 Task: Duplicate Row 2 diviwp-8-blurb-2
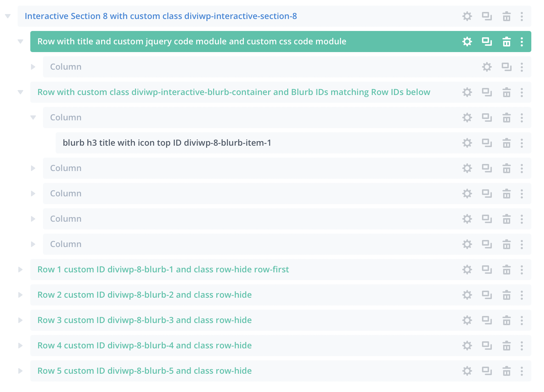pyautogui.click(x=487, y=295)
